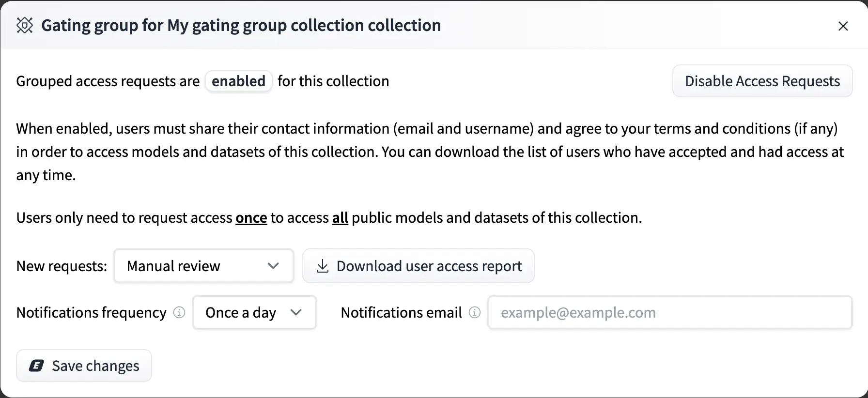This screenshot has height=398, width=868.
Task: Click the chevron arrow beside Once a day
Action: [296, 313]
